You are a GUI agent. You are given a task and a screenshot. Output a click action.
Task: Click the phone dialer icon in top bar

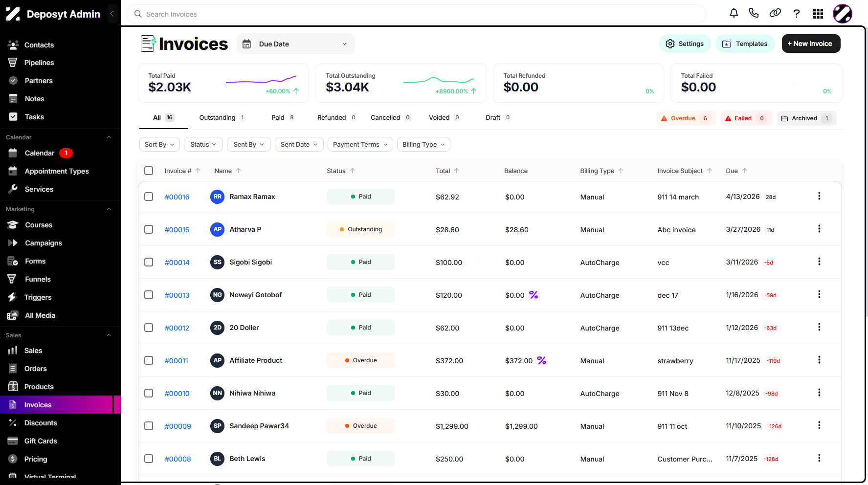(x=754, y=13)
